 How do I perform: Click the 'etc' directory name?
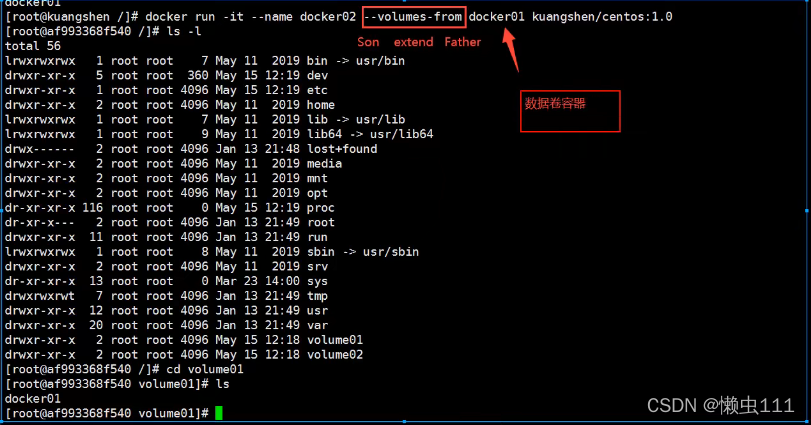(x=317, y=90)
